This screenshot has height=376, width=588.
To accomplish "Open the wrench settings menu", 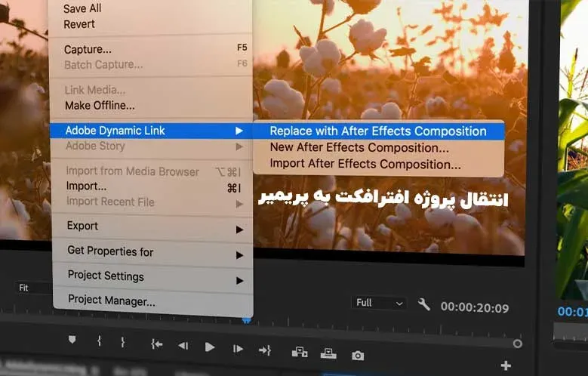I will point(423,304).
